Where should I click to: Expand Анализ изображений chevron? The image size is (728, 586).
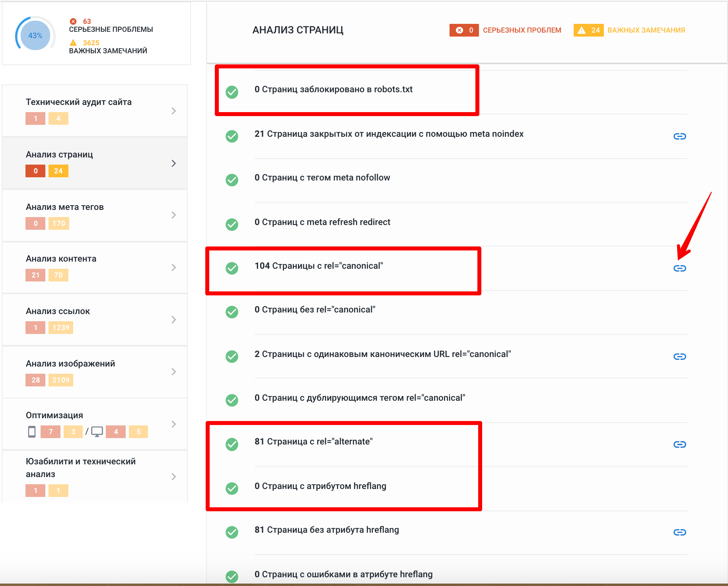[x=173, y=372]
